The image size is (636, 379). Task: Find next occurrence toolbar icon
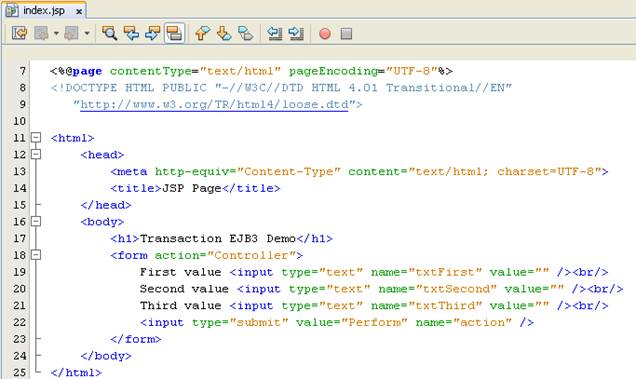click(153, 33)
